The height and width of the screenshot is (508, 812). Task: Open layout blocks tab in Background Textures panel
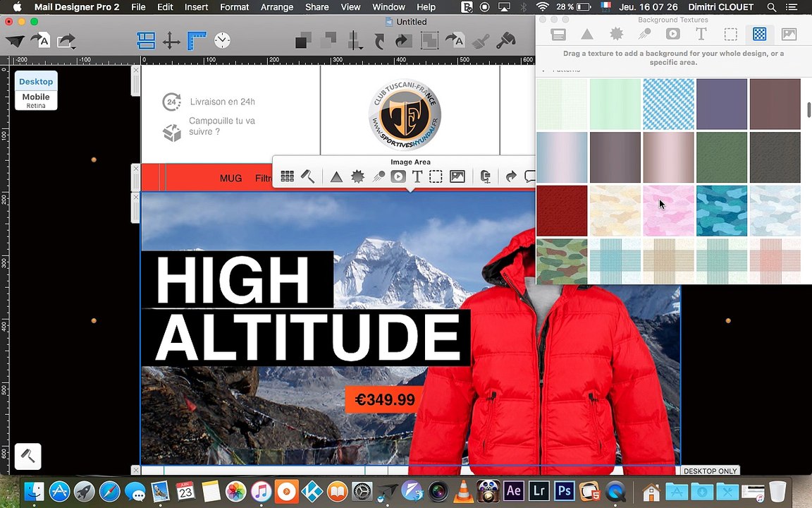tap(558, 34)
